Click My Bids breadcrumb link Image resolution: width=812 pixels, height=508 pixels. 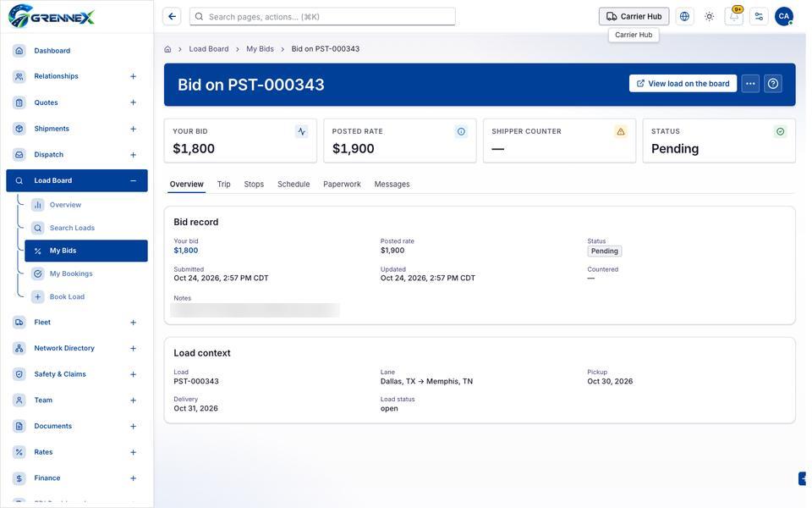click(x=260, y=49)
